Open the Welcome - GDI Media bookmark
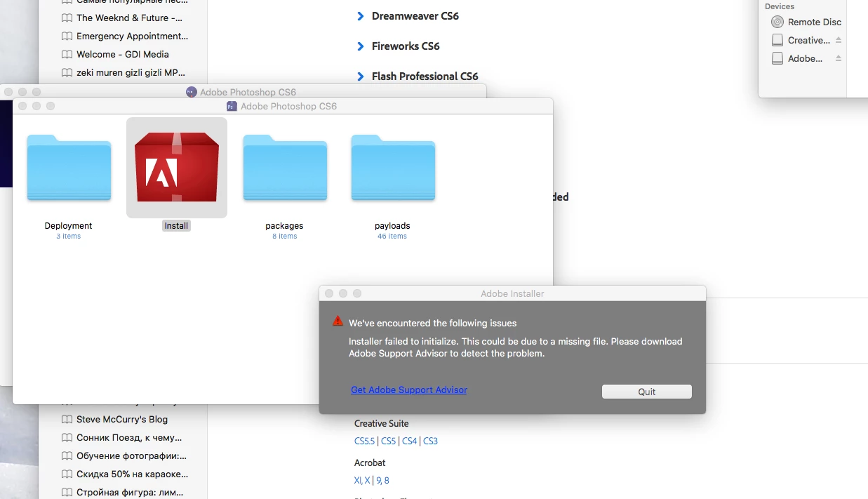 [123, 54]
